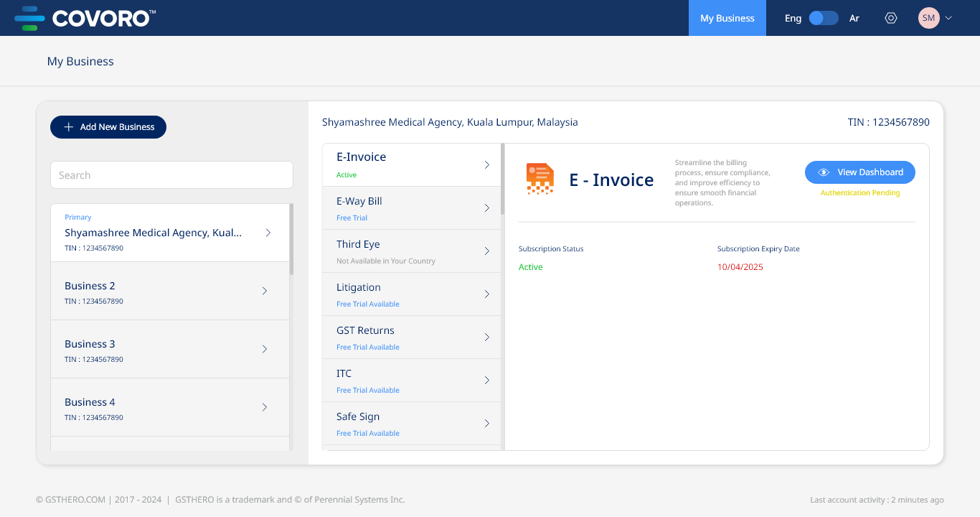Click the business Search input field

[x=171, y=175]
